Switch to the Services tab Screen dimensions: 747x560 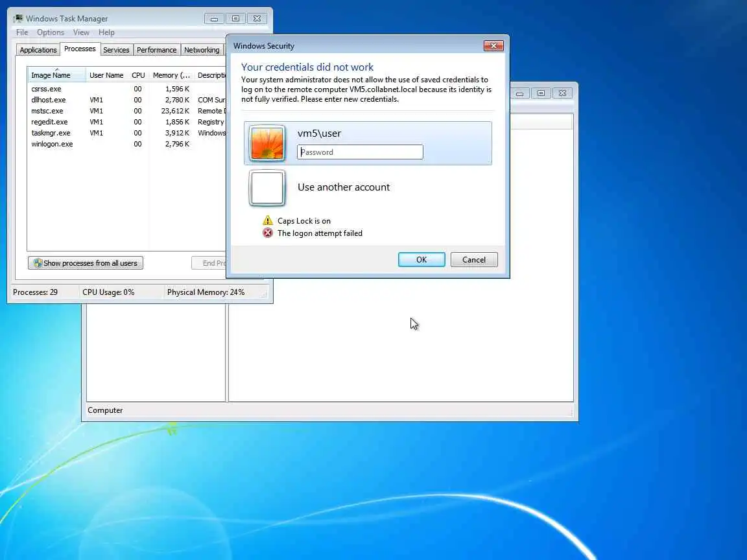[116, 50]
